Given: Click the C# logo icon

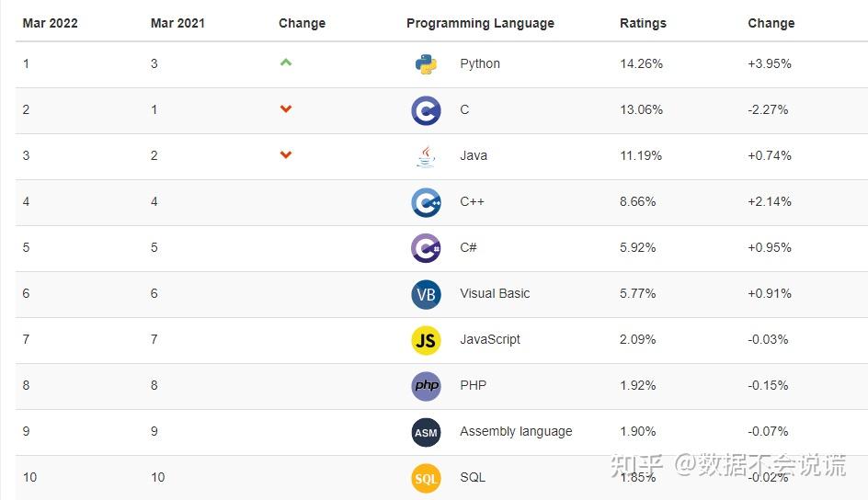Looking at the screenshot, I should tap(426, 248).
